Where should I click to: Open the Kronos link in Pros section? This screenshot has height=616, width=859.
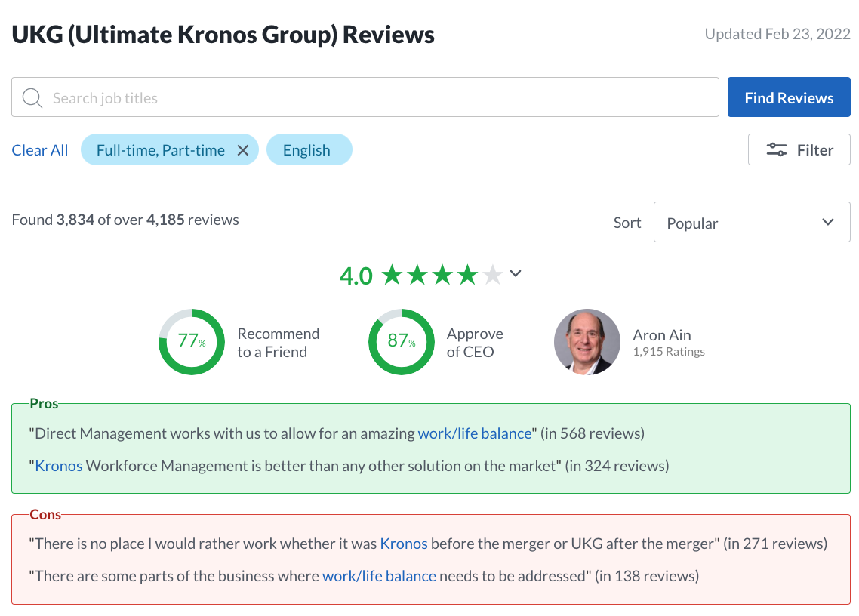click(x=59, y=466)
